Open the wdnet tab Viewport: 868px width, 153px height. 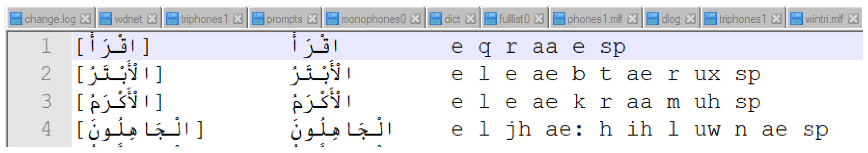point(128,19)
